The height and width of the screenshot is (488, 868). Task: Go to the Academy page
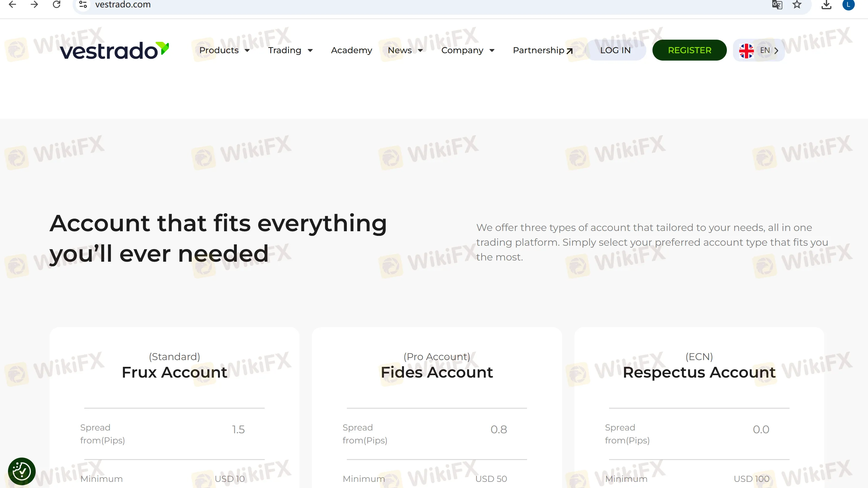click(351, 50)
